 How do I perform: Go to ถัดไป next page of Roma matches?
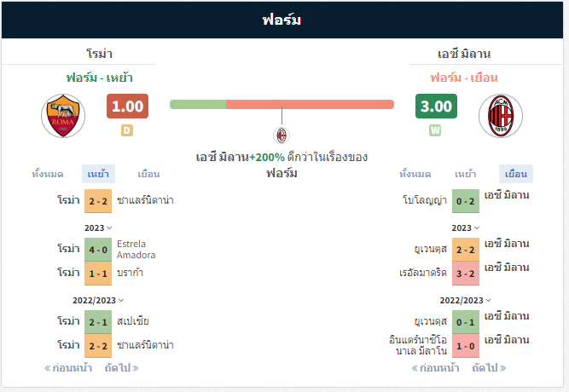[x=122, y=368]
